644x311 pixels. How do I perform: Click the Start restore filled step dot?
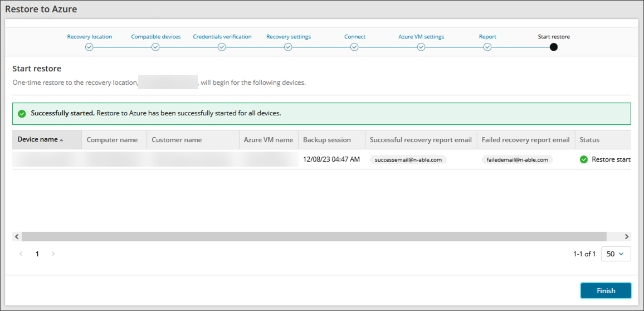[554, 47]
